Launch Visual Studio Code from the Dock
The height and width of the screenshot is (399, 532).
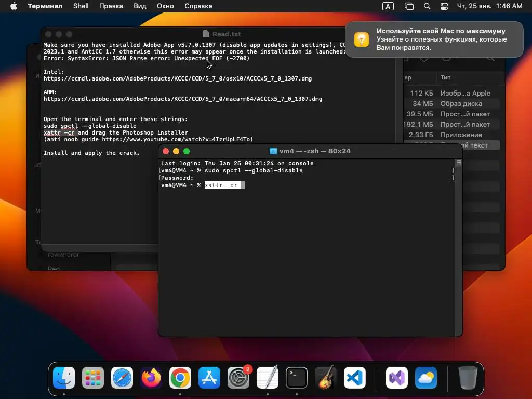[354, 378]
